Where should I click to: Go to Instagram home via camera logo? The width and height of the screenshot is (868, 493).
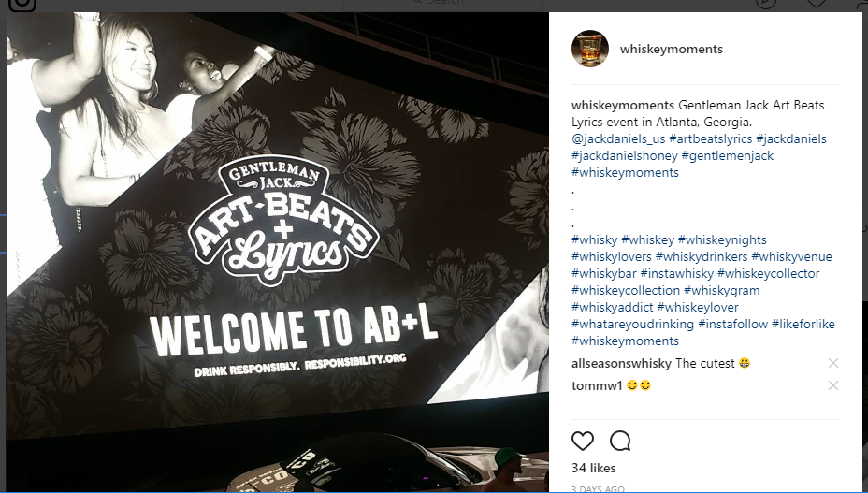pos(22,5)
